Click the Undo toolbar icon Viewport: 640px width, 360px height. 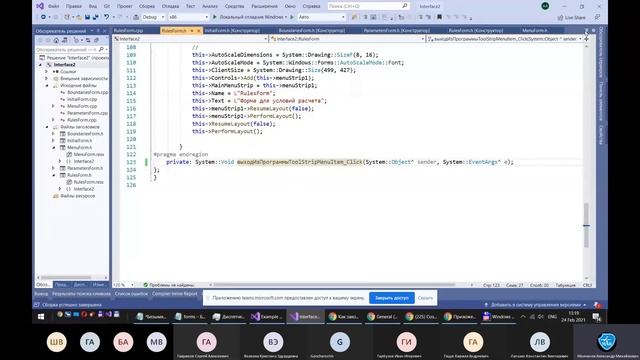106,17
